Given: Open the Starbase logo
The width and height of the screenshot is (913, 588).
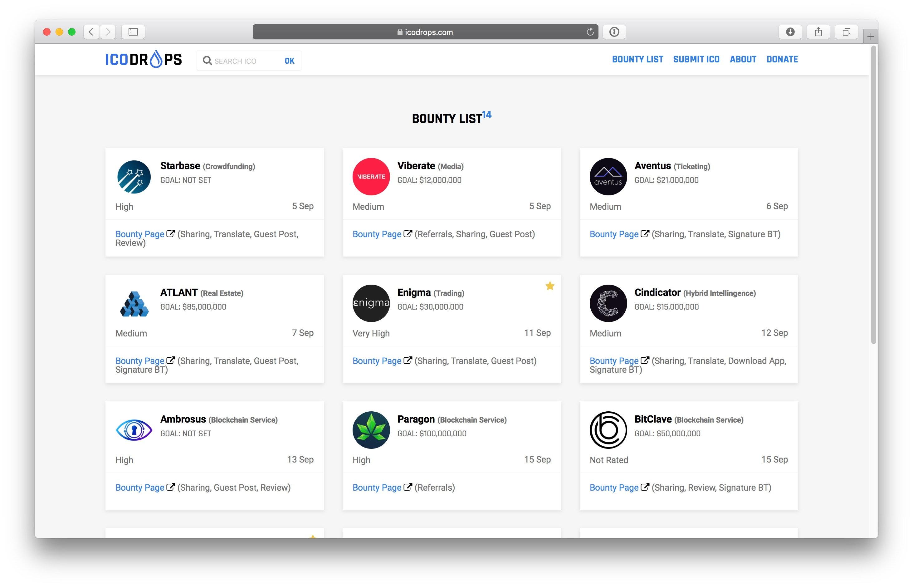Looking at the screenshot, I should tap(134, 177).
